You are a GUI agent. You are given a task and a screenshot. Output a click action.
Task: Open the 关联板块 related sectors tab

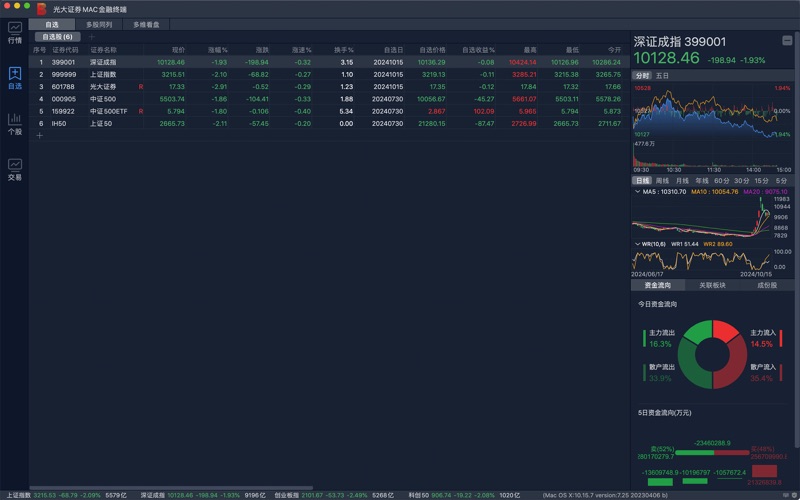(x=712, y=285)
